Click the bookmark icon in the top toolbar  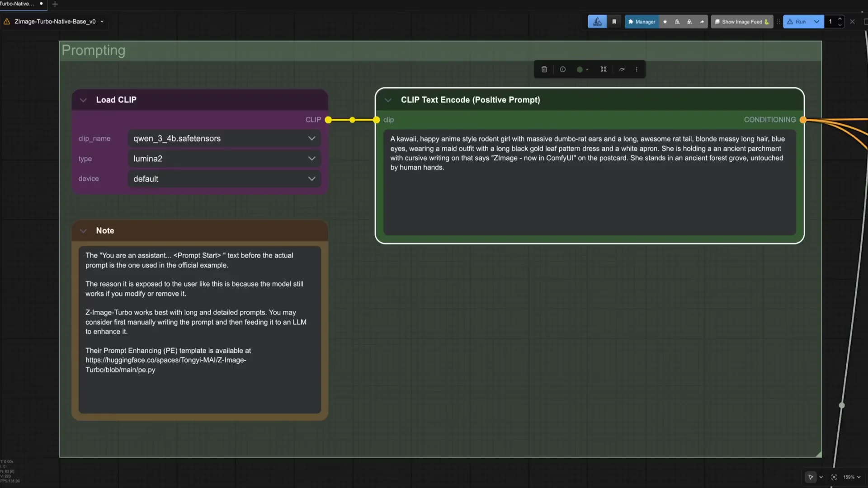(x=614, y=21)
